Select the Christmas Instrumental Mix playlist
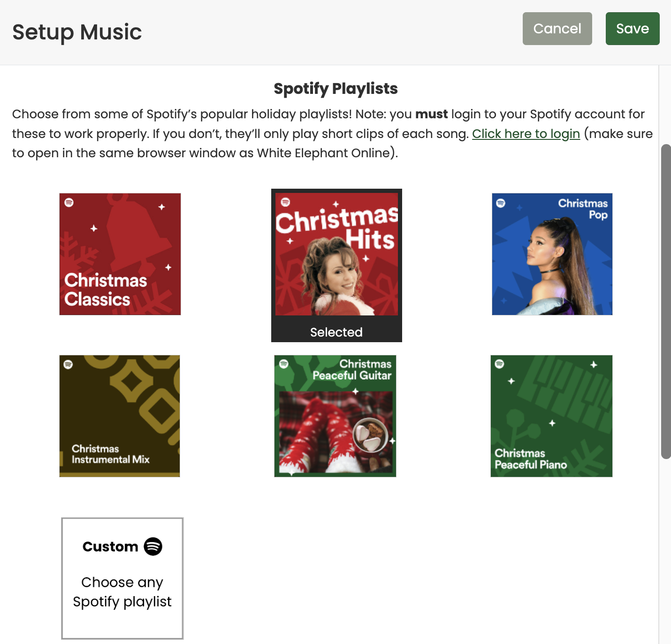The image size is (671, 644). [120, 416]
